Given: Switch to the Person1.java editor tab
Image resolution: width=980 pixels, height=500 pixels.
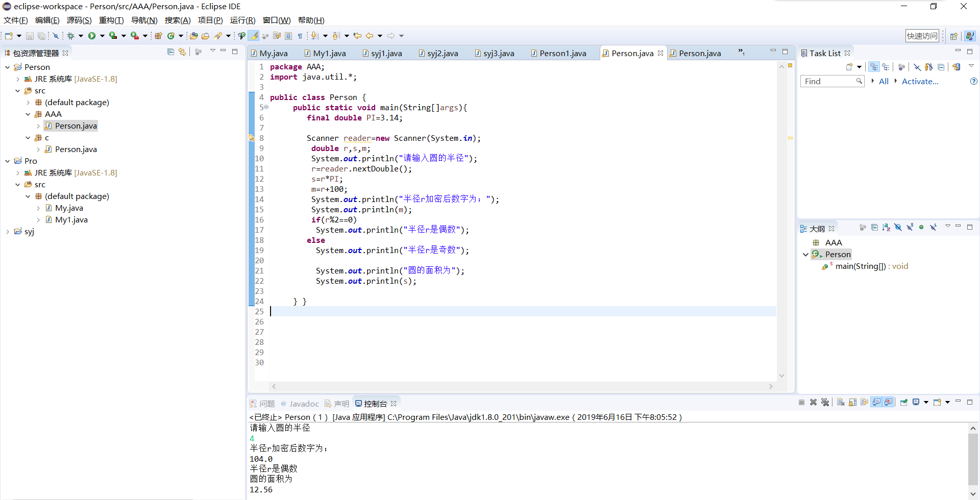Looking at the screenshot, I should click(x=562, y=54).
